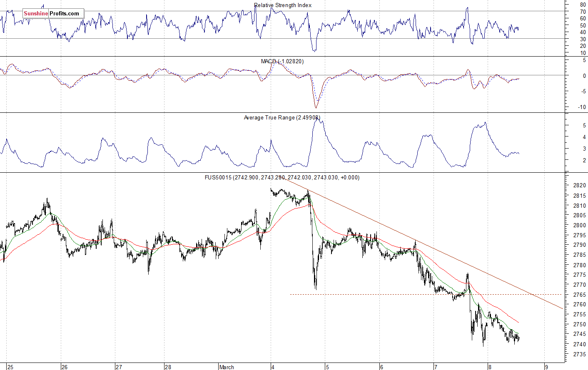Click the RSI axis value 70

(x=583, y=12)
